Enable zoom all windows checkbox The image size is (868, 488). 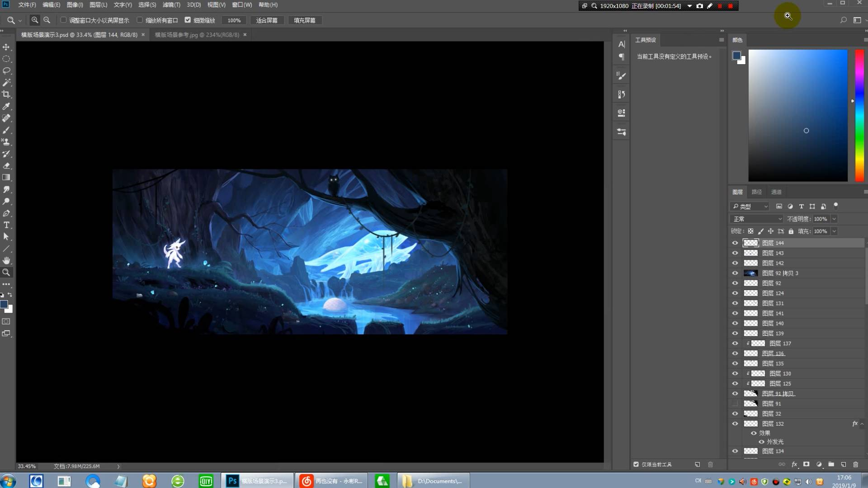point(140,20)
